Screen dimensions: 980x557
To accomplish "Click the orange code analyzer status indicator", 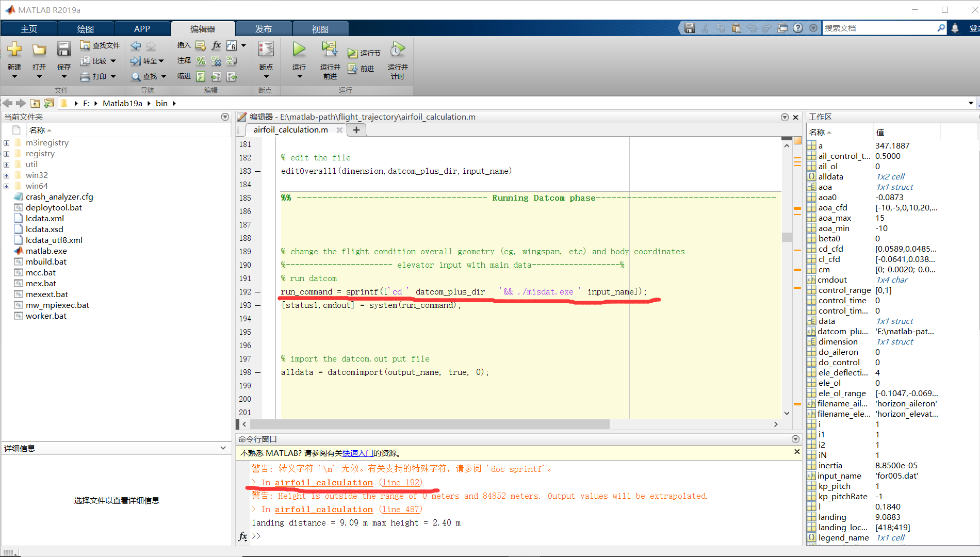I will (x=797, y=141).
